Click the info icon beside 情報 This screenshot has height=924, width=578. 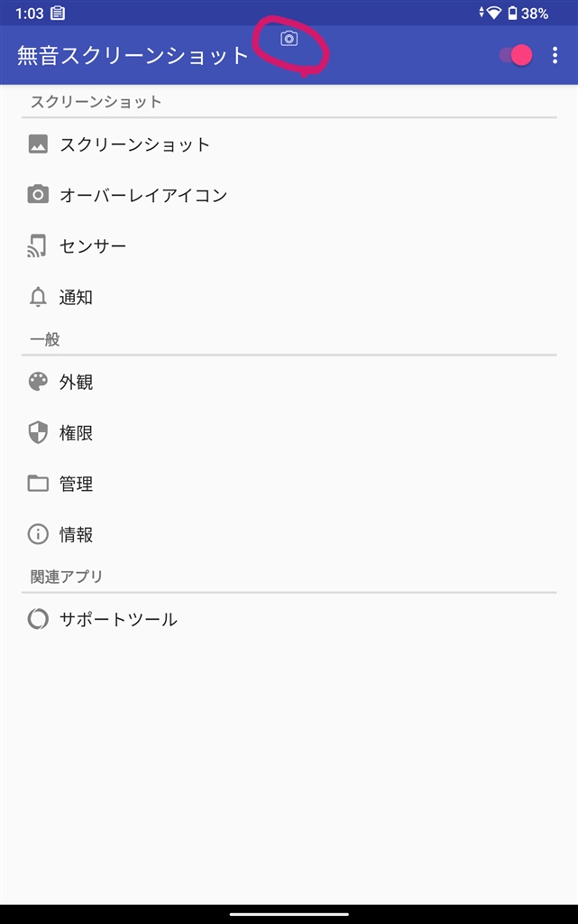38,534
